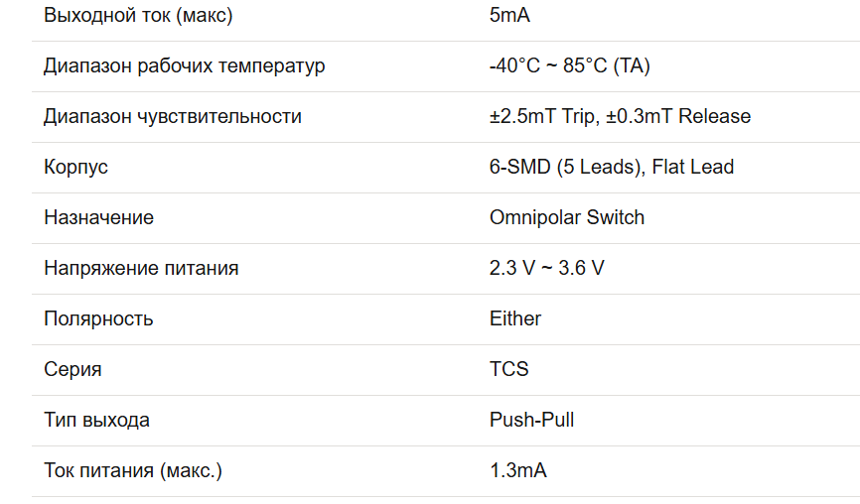Click the '1.3mA' supply current value

click(x=518, y=471)
